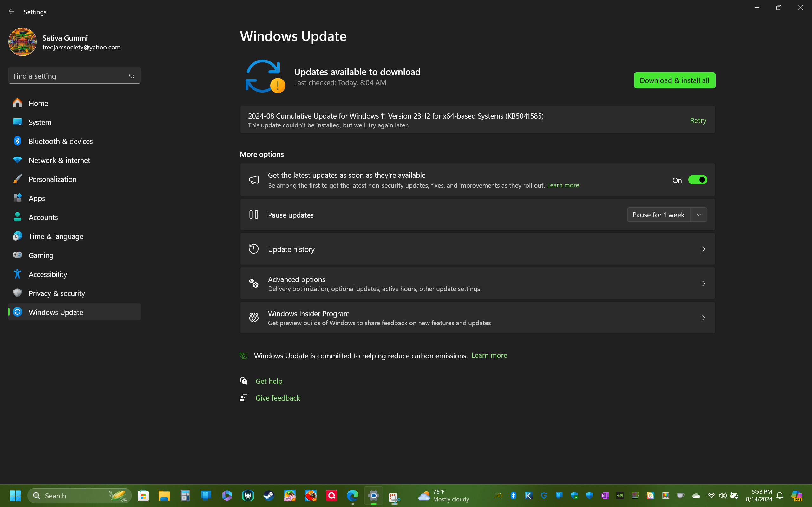Open Update history page chevron
The image size is (812, 507).
coord(703,249)
